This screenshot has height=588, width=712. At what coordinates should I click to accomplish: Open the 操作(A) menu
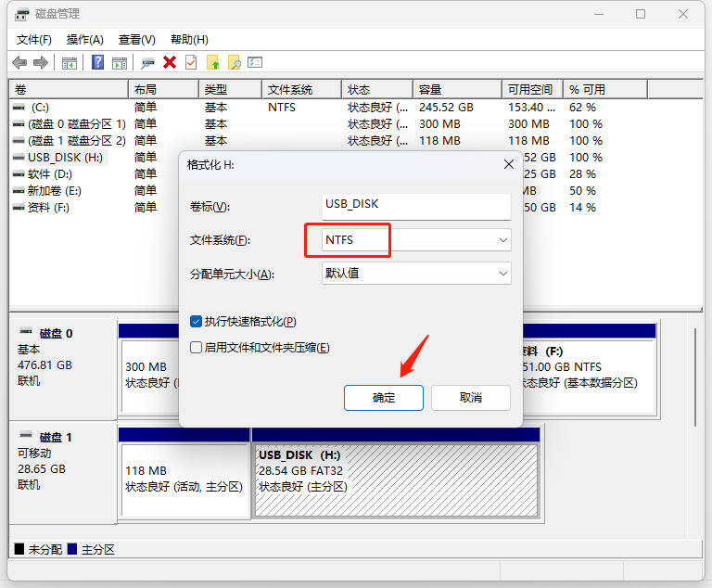pos(85,40)
